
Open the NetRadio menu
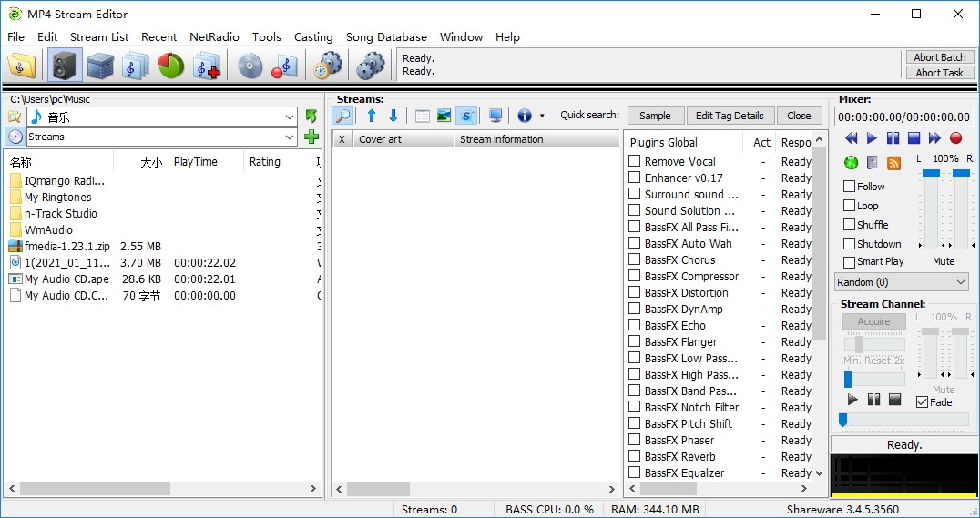click(214, 37)
